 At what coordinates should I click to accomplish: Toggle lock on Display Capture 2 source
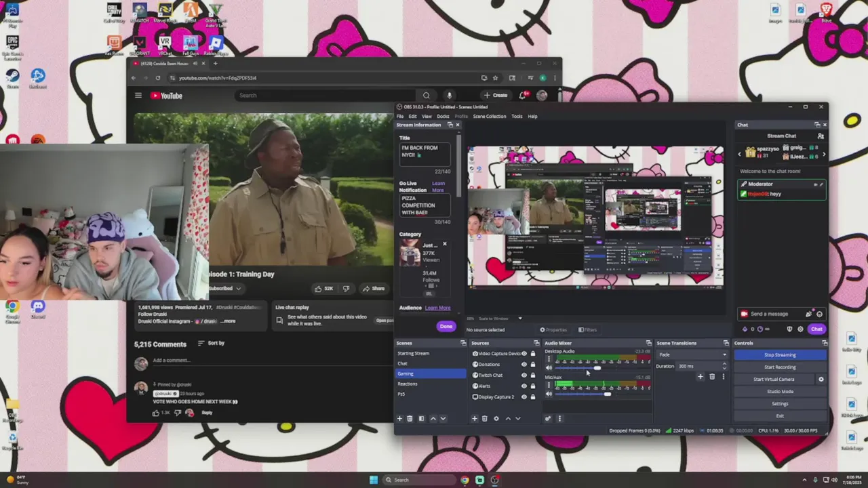pyautogui.click(x=533, y=397)
